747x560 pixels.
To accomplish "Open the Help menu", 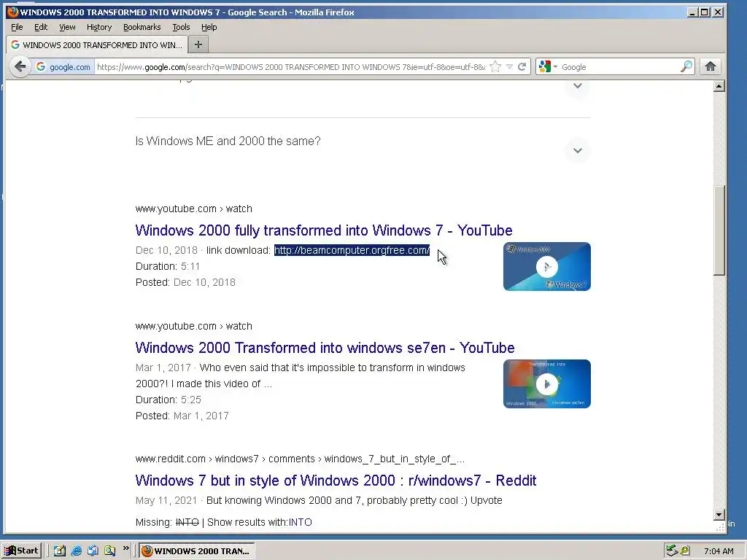I will tap(209, 27).
